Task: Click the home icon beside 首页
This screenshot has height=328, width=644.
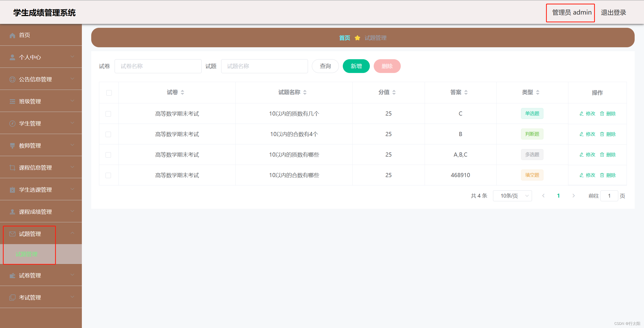Action: point(12,35)
